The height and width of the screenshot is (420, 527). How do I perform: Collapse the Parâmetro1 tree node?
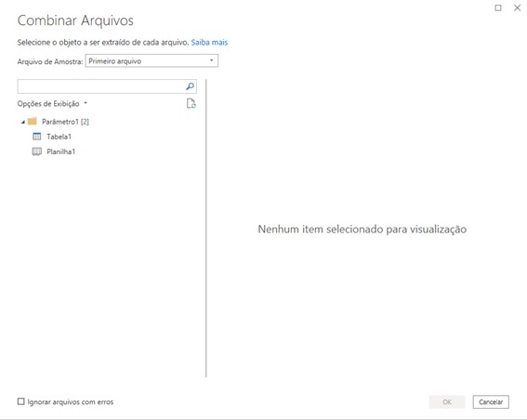23,122
